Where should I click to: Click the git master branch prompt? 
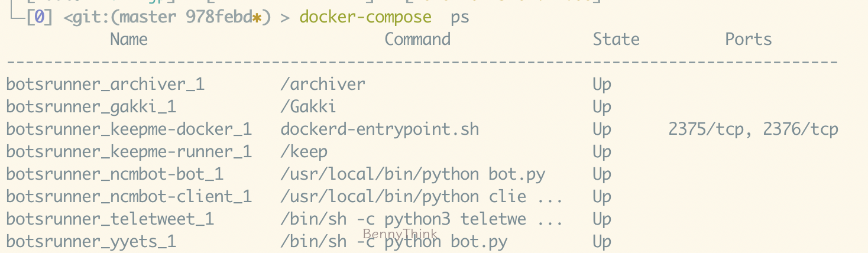167,17
